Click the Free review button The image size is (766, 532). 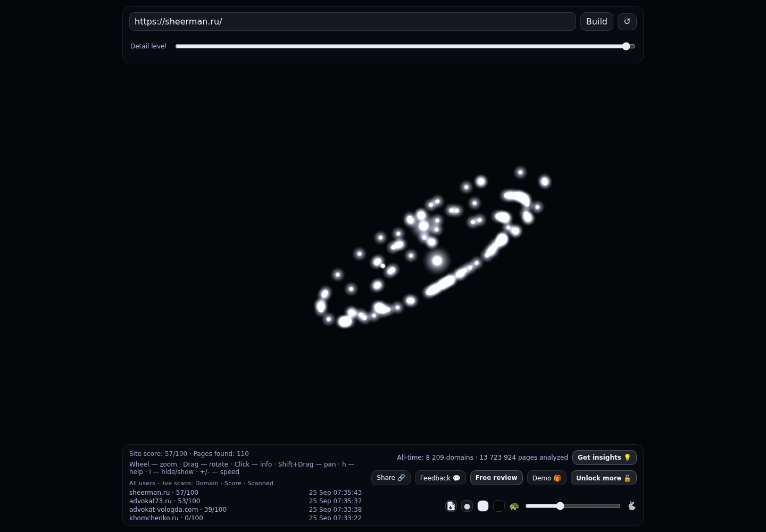[x=496, y=478]
